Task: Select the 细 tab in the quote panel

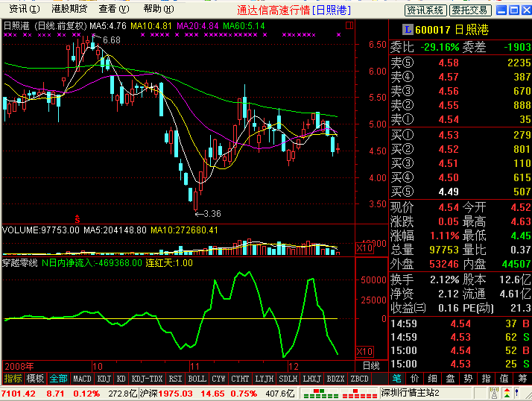Action: click(x=433, y=378)
